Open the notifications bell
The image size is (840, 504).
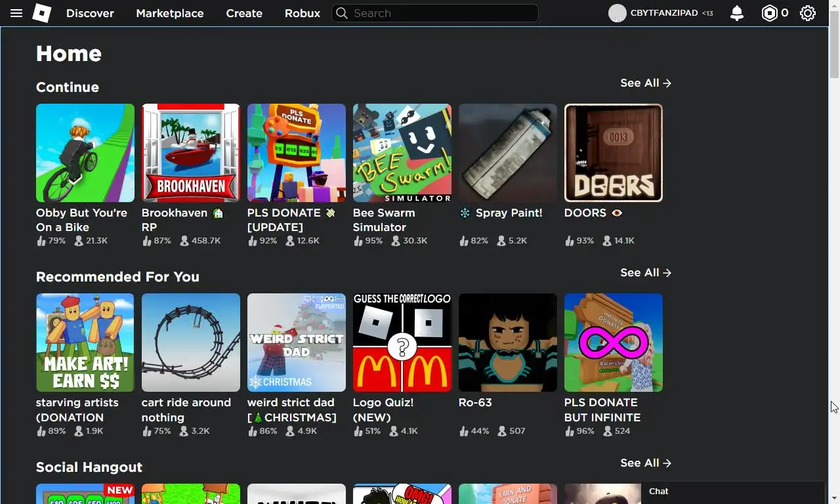pos(737,13)
